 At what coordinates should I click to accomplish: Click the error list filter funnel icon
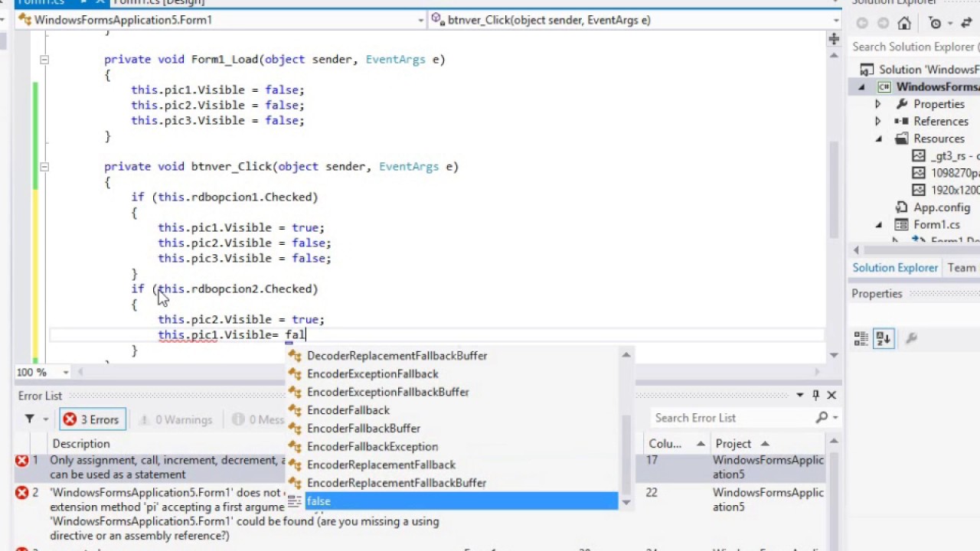[x=30, y=419]
